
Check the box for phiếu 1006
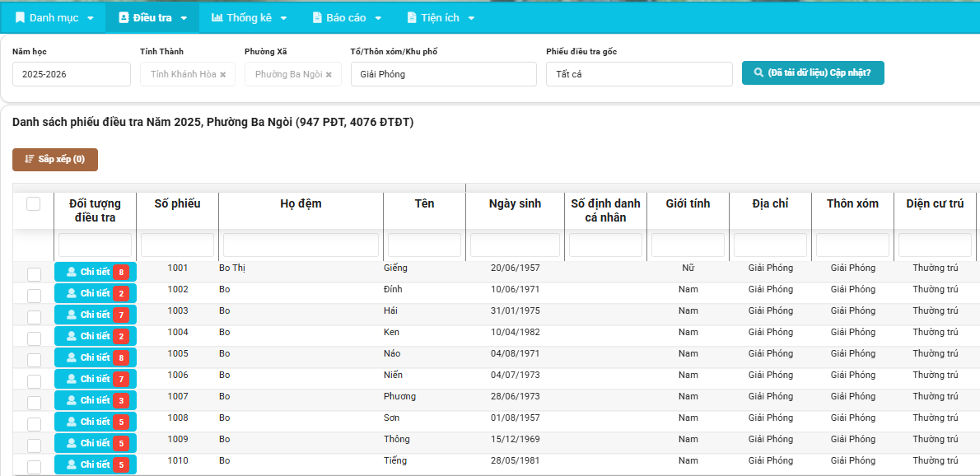(35, 381)
